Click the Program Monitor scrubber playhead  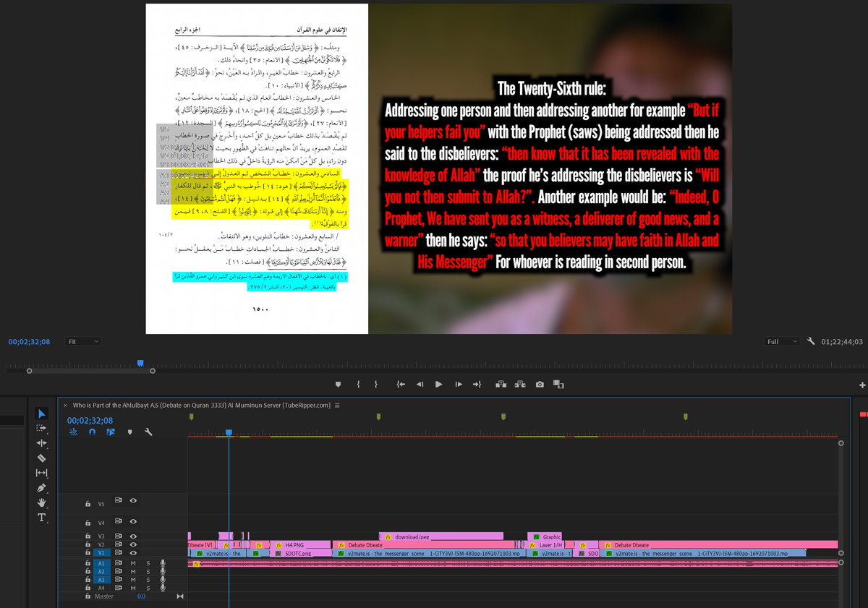(x=140, y=363)
